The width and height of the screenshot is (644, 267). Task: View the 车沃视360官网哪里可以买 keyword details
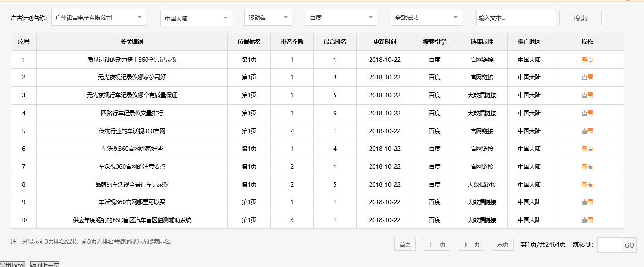587,202
